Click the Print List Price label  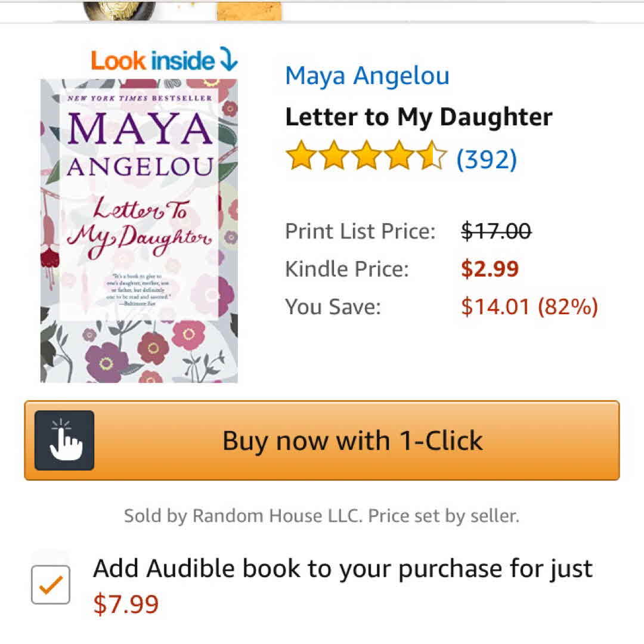[360, 231]
